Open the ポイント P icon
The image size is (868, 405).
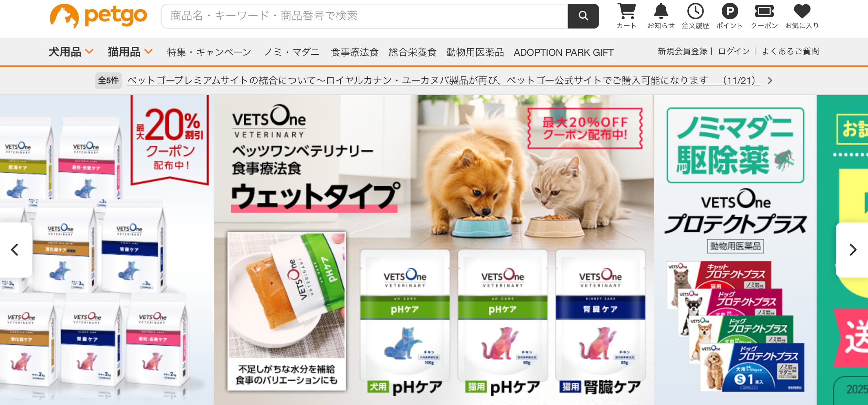point(730,16)
